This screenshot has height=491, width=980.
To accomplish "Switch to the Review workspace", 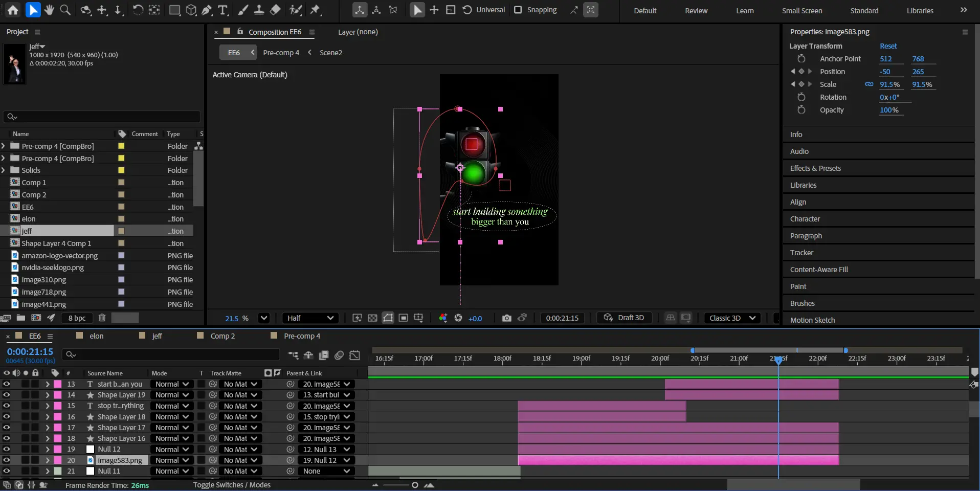I will coord(696,11).
